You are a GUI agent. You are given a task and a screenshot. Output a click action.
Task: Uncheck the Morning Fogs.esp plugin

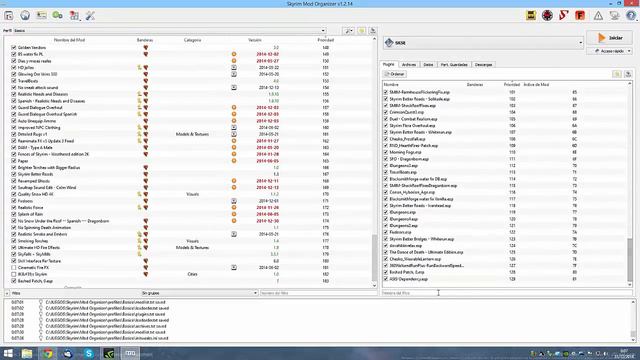click(x=386, y=152)
